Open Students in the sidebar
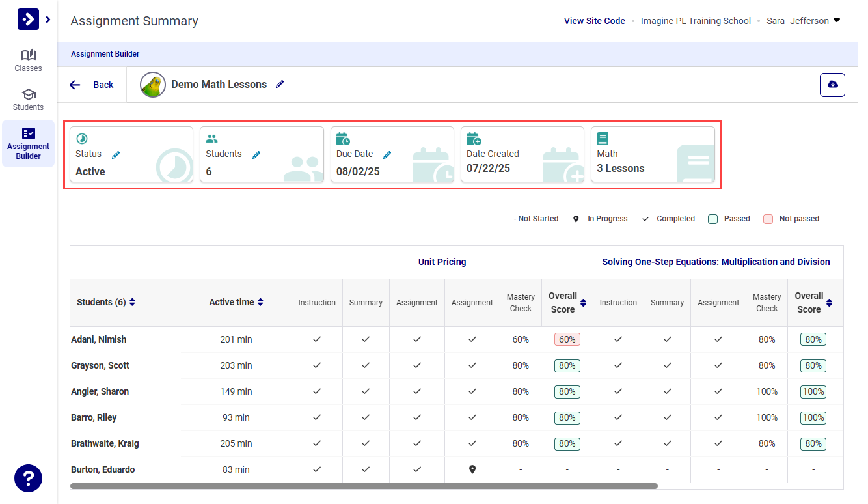 pos(28,100)
